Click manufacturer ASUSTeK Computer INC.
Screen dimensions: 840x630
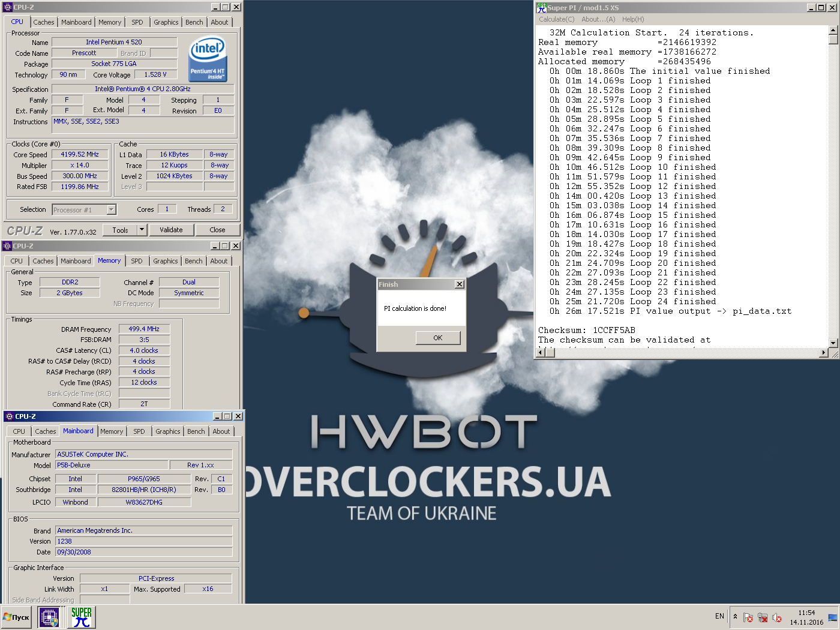pos(143,454)
